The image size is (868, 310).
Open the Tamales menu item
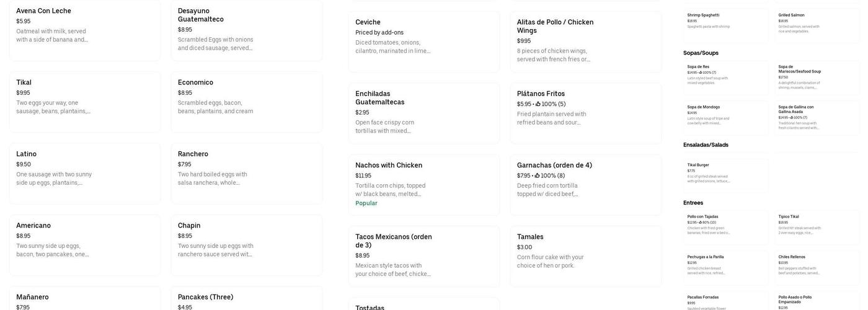click(585, 256)
